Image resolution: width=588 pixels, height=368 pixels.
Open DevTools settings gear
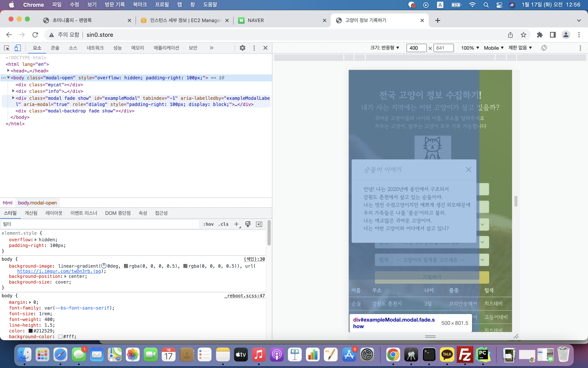point(242,48)
